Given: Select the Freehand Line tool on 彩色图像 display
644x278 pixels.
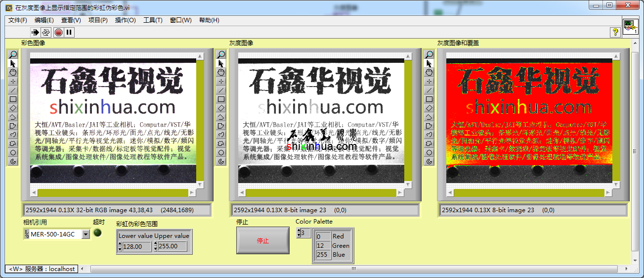Looking at the screenshot, I should (x=13, y=135).
